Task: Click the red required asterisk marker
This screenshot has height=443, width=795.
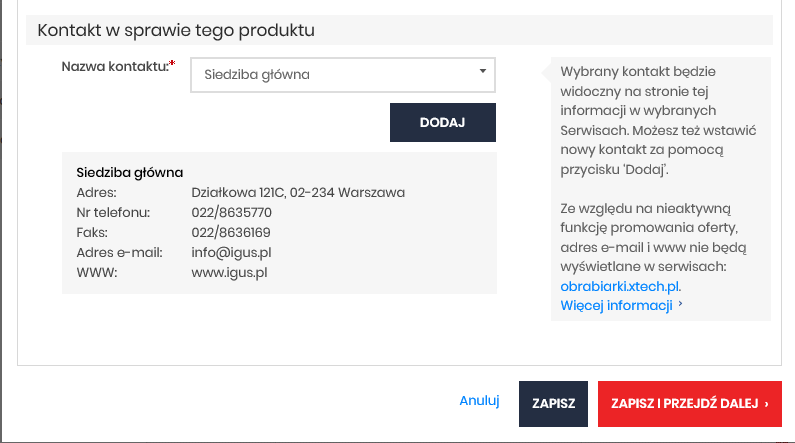Action: click(172, 64)
